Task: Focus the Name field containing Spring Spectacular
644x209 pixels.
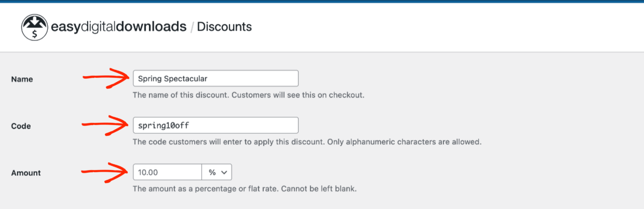Action: click(216, 78)
